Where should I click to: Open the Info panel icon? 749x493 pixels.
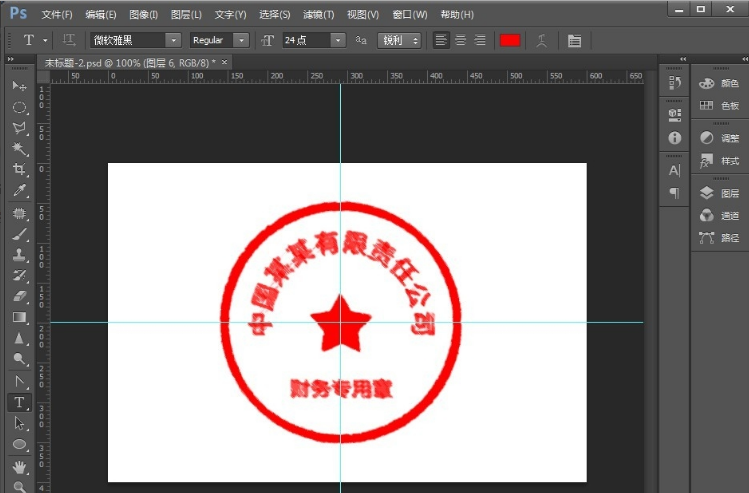674,138
